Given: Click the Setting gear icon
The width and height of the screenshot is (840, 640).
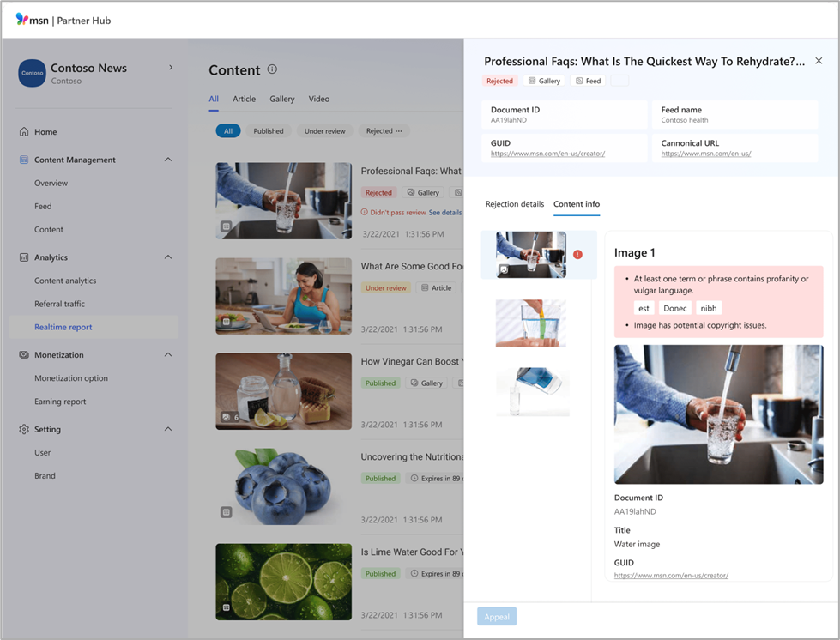Looking at the screenshot, I should pos(25,429).
